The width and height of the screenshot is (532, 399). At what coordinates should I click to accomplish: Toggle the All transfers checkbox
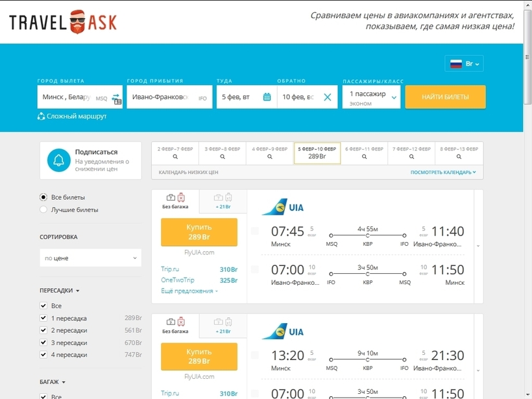pyautogui.click(x=43, y=306)
